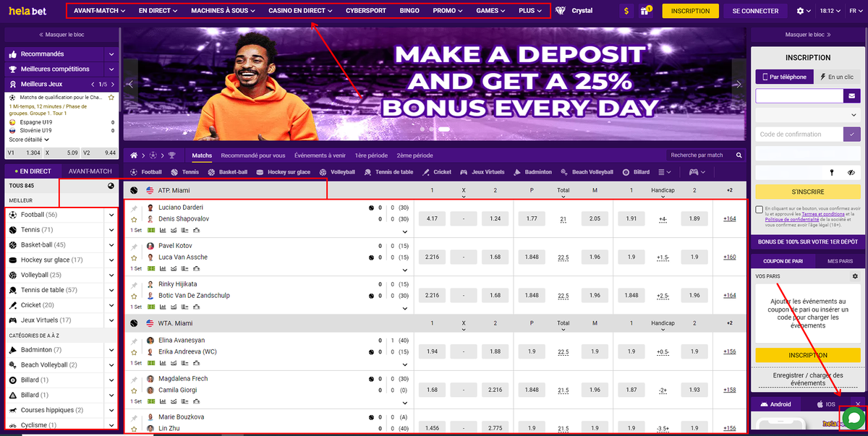Screen dimensions: 868x436
Task: Open the dollar payments icon in header
Action: tap(626, 11)
